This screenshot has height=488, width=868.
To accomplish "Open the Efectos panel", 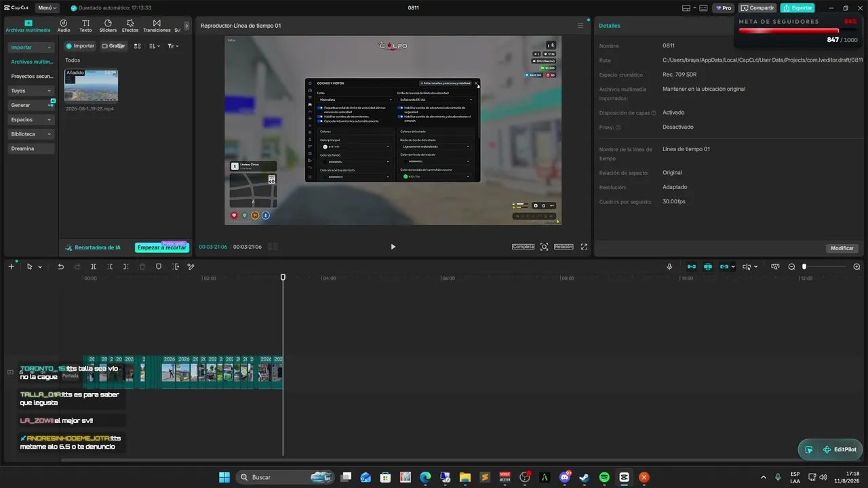I will click(130, 26).
